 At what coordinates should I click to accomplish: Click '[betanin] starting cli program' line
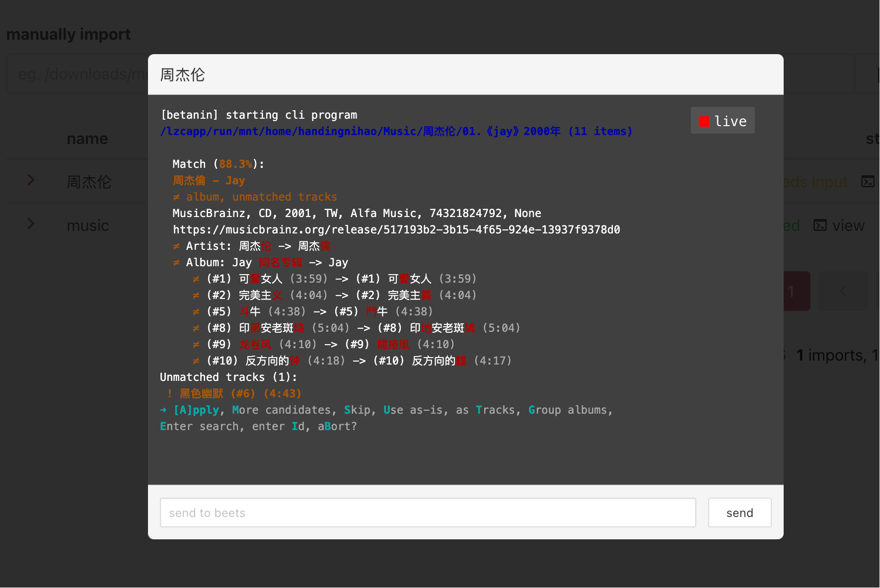pyautogui.click(x=259, y=115)
